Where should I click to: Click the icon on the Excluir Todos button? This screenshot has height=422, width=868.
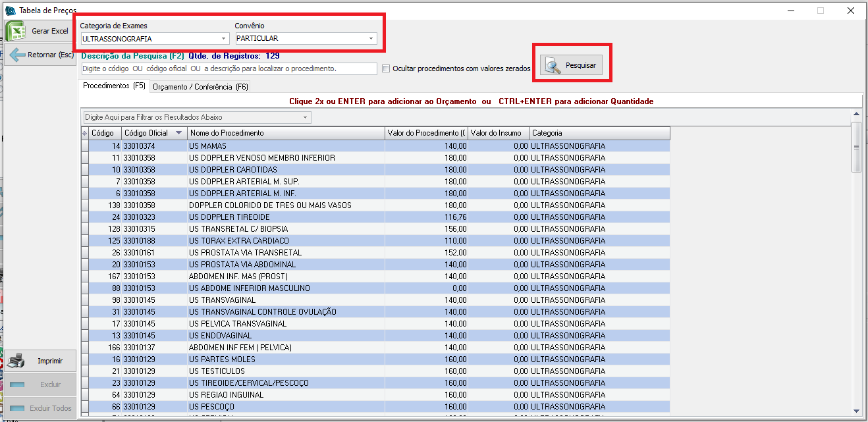(17, 408)
